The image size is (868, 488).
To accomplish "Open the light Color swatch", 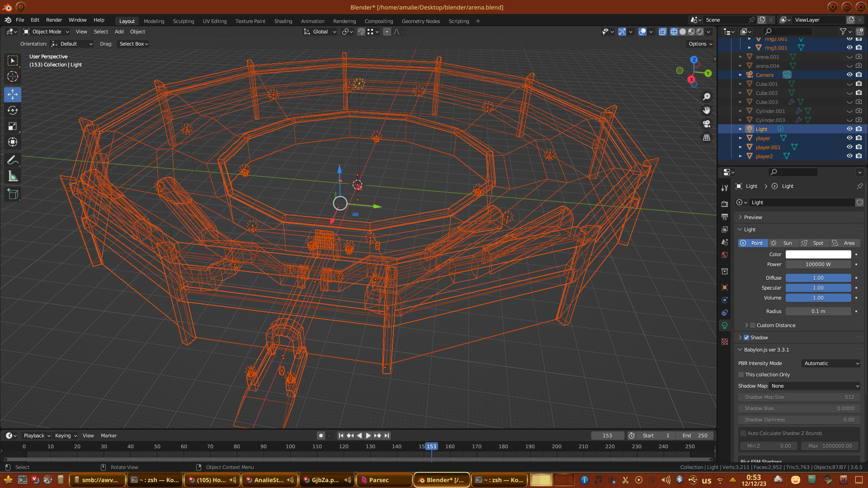I will [x=818, y=254].
